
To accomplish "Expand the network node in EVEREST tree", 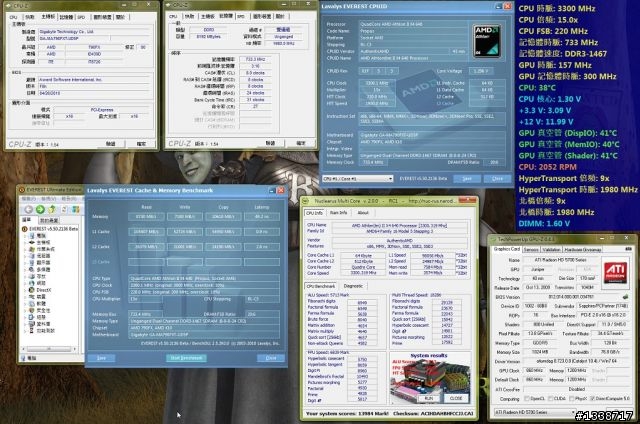I will [25, 283].
